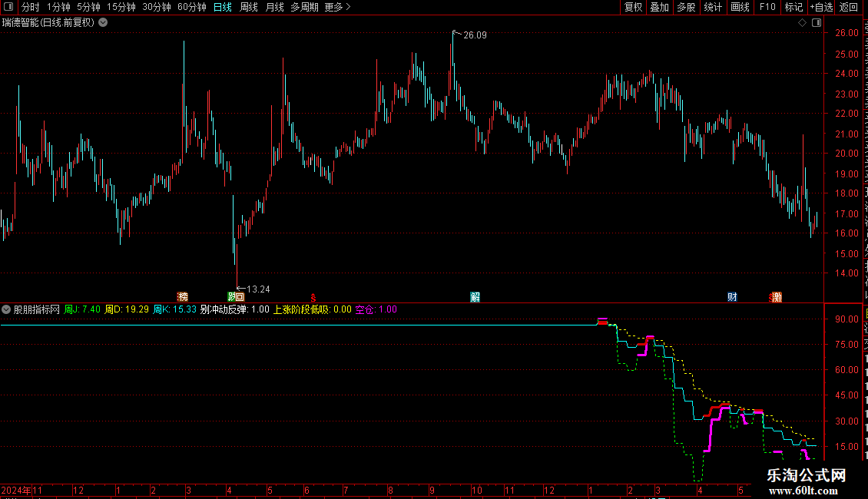Screen dimensions: 868x499
Task: Open dropdown beside 瑞德智能 chart title
Action: point(103,23)
